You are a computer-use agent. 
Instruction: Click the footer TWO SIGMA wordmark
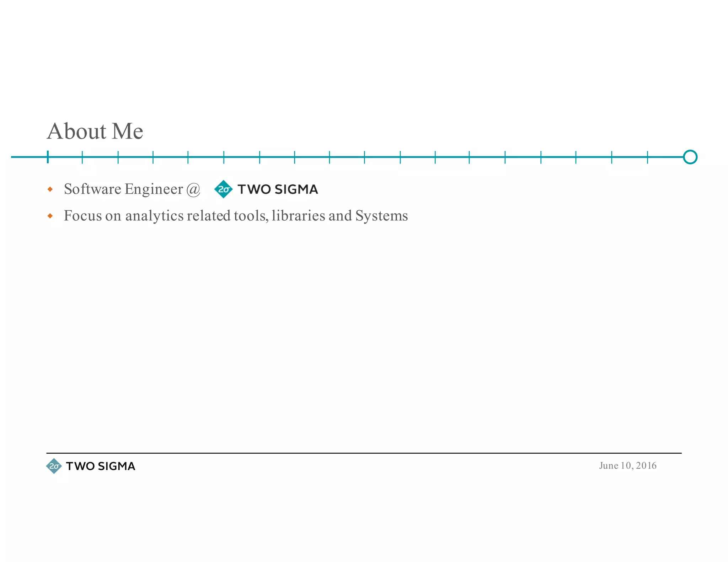[101, 466]
